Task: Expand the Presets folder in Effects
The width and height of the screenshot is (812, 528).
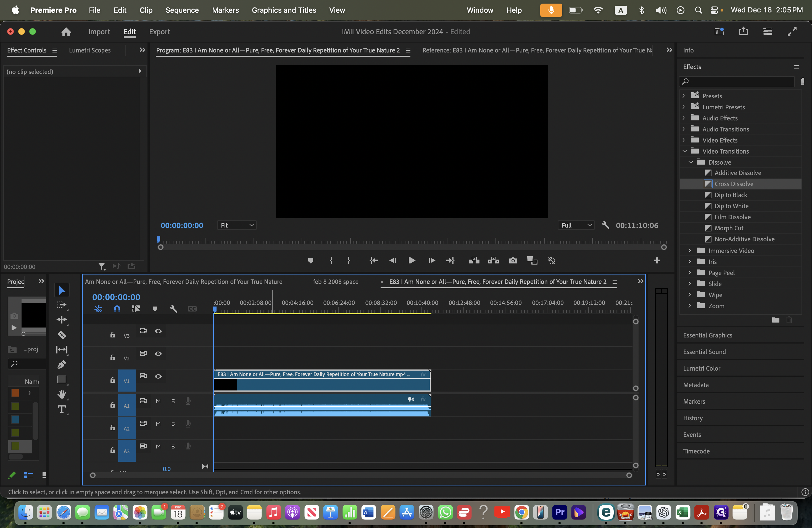Action: [684, 96]
